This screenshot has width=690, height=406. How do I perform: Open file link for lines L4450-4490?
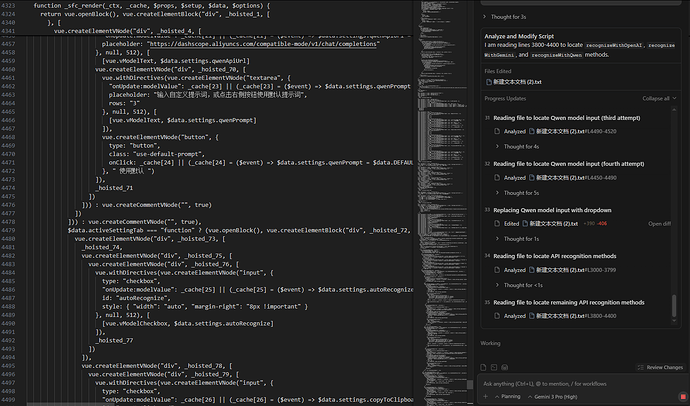tap(573, 178)
